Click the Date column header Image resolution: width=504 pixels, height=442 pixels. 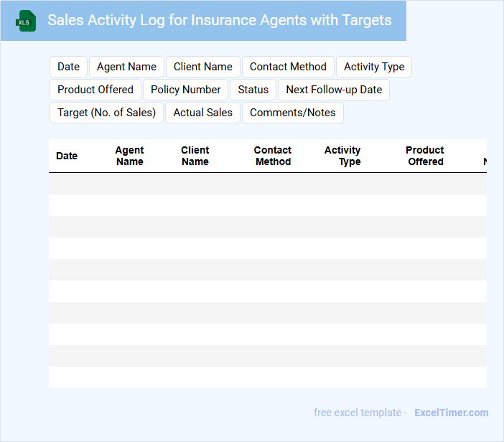point(67,156)
